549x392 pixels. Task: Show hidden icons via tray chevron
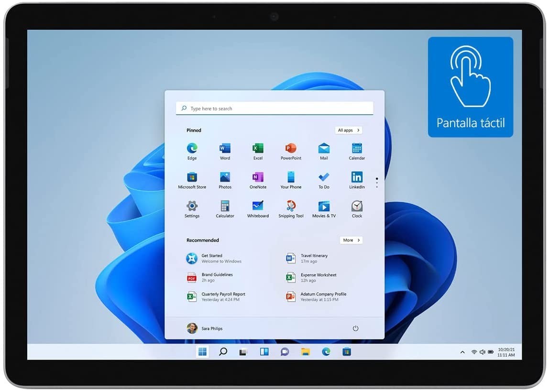click(462, 352)
